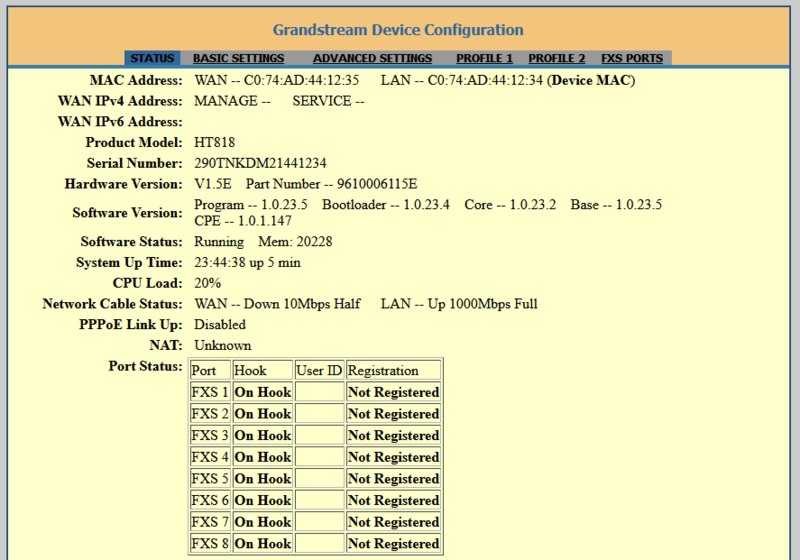The height and width of the screenshot is (560, 800).
Task: Click the FXS 5 port cell
Action: 210,479
